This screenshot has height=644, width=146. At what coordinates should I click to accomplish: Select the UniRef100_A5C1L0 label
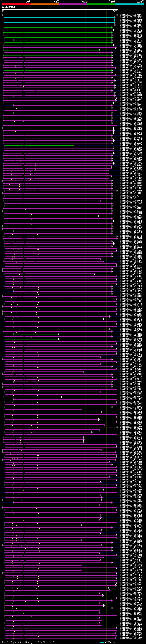(131, 50)
